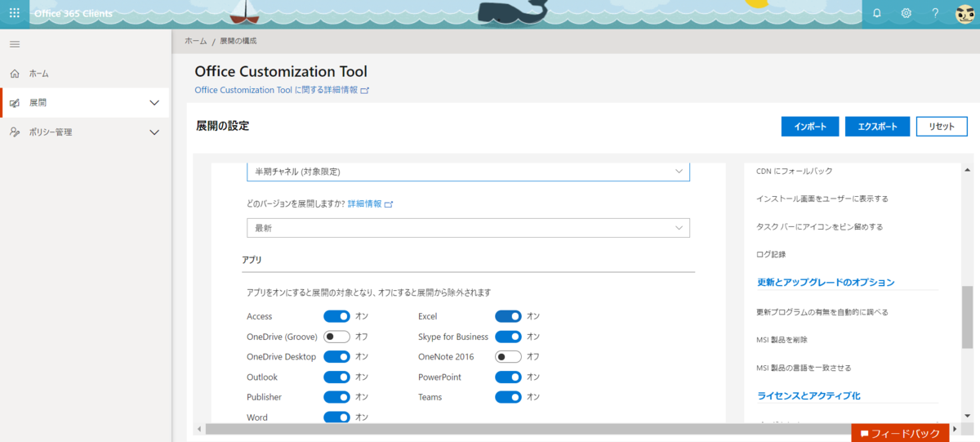Click MSI 製品の言語を一致させる entry
This screenshot has width=980, height=442.
804,368
